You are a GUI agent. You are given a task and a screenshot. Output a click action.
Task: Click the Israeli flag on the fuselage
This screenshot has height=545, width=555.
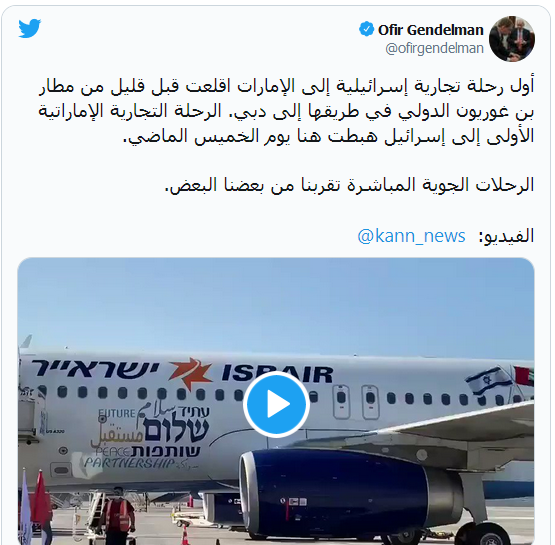pos(488,380)
